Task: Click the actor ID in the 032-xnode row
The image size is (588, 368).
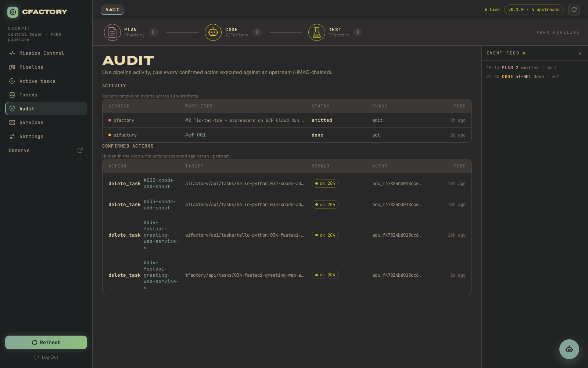Action: 397,184
